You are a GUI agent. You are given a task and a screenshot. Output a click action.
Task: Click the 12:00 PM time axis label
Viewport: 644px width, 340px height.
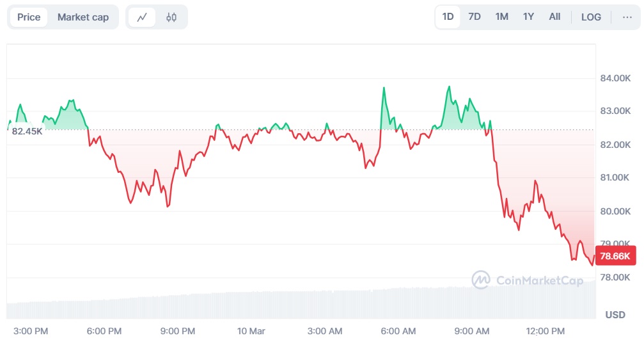[546, 330]
